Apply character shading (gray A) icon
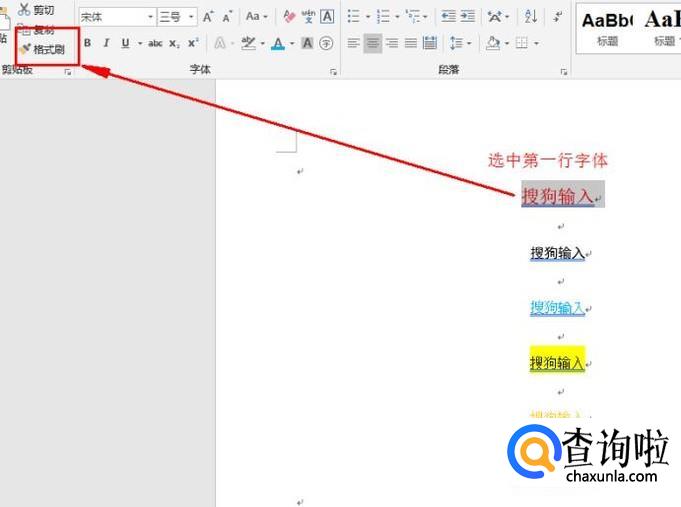This screenshot has width=681, height=507. [307, 43]
